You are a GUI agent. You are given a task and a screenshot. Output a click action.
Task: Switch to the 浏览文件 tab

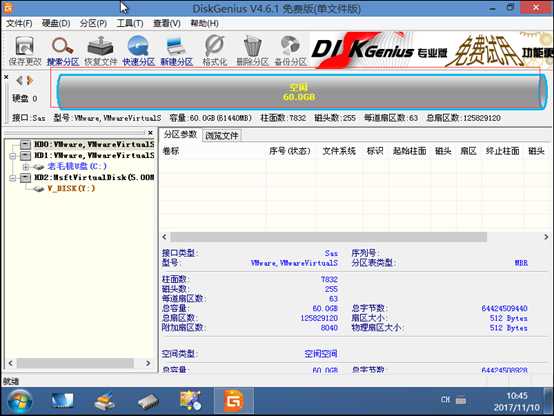click(x=222, y=135)
